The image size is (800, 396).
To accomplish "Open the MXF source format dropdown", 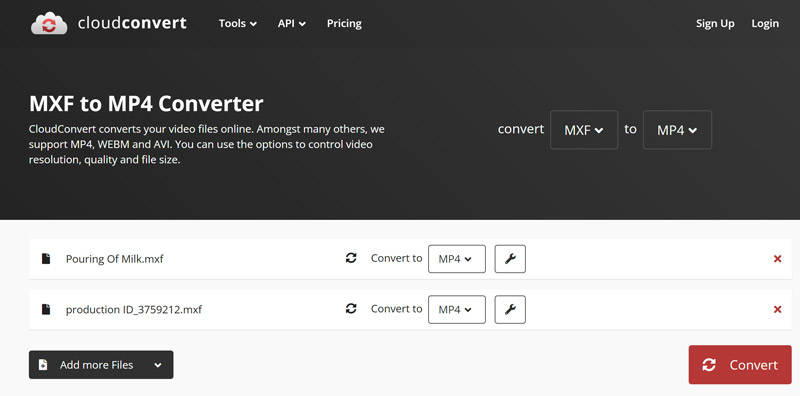I will click(584, 130).
